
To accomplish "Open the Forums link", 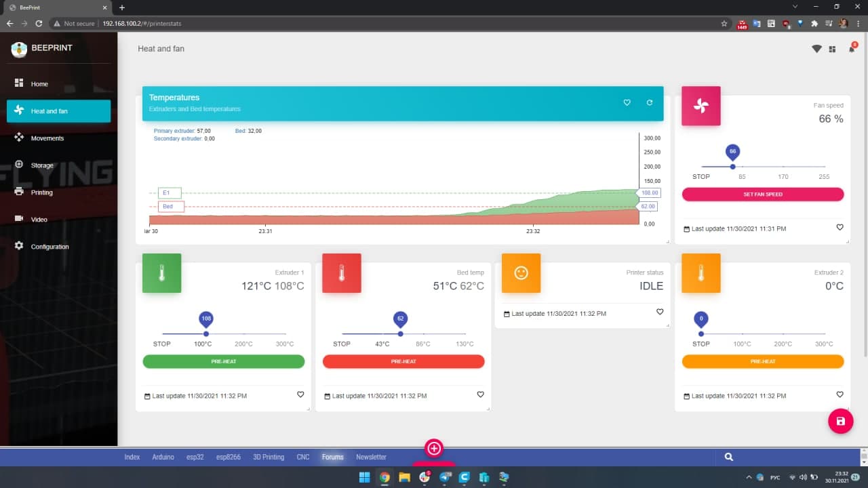I will coord(333,457).
